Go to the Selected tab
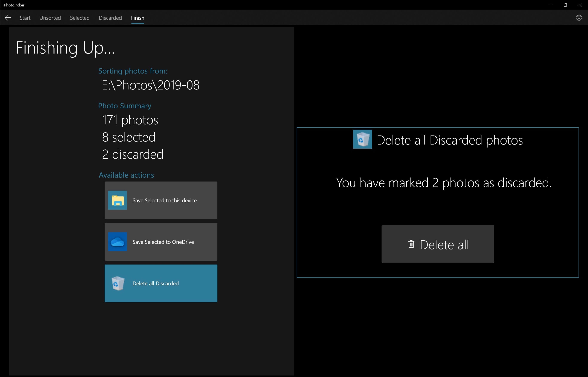This screenshot has width=588, height=377. [80, 18]
